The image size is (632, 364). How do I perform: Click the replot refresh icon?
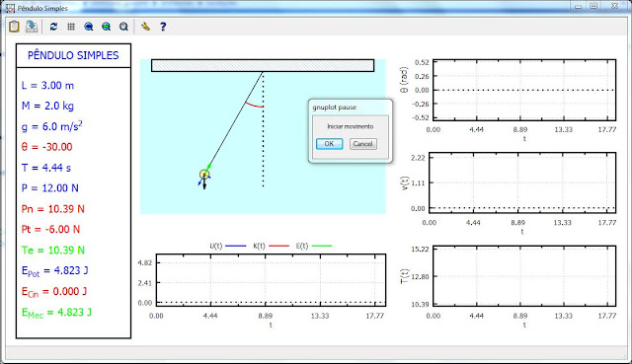tap(53, 27)
